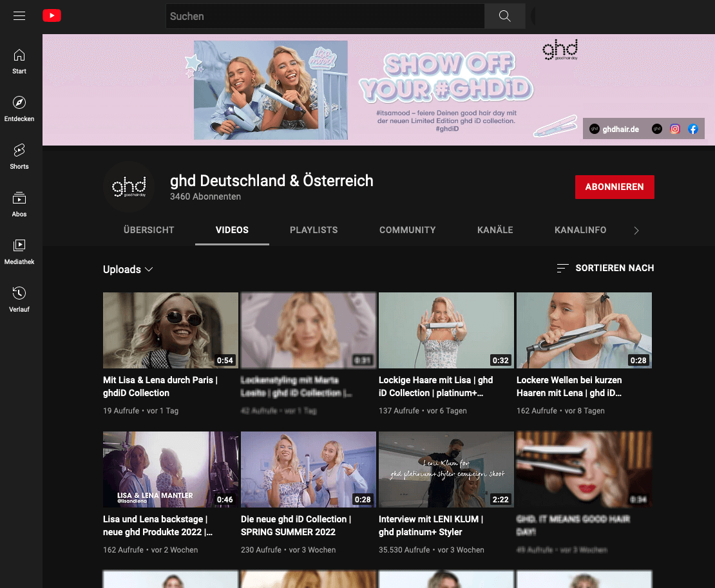Click '19 Aufrufe • vor 1 Tag' text
This screenshot has height=588, width=715.
(x=140, y=411)
